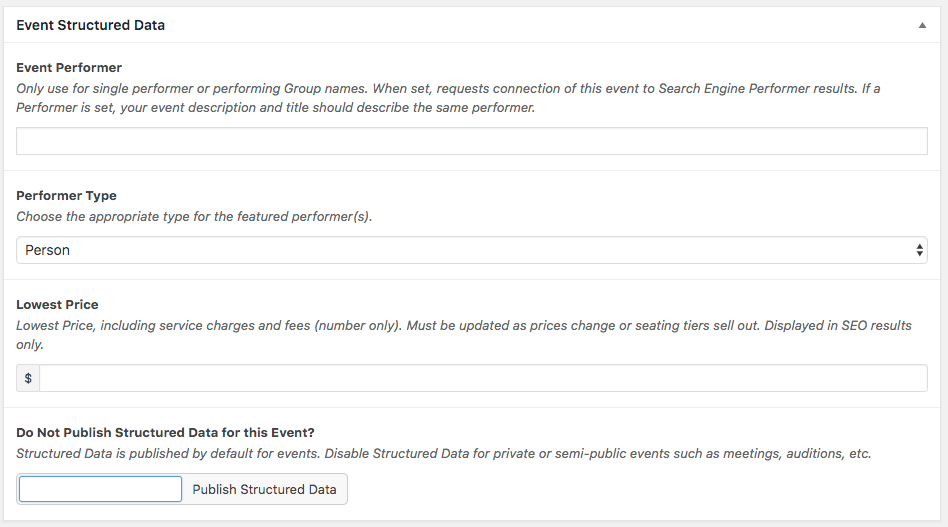Click the Publish Structured Data button label
Viewport: 948px width, 527px height.
(264, 489)
